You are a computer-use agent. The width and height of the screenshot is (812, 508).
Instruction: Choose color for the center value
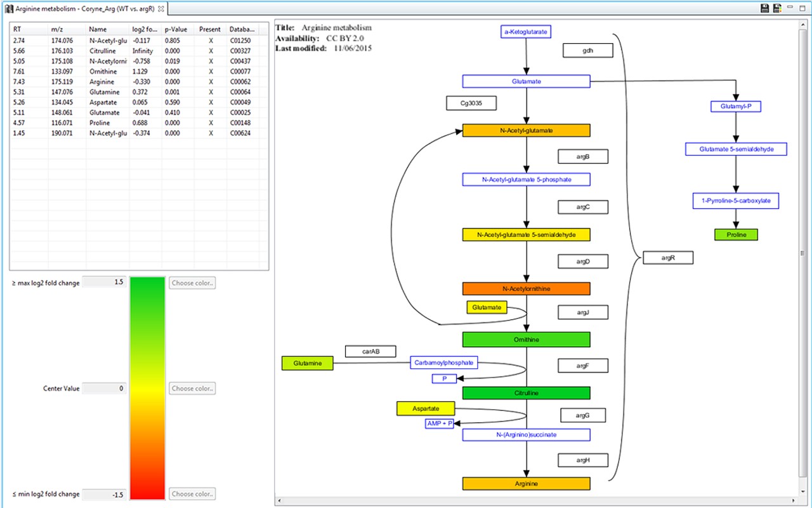tap(192, 388)
